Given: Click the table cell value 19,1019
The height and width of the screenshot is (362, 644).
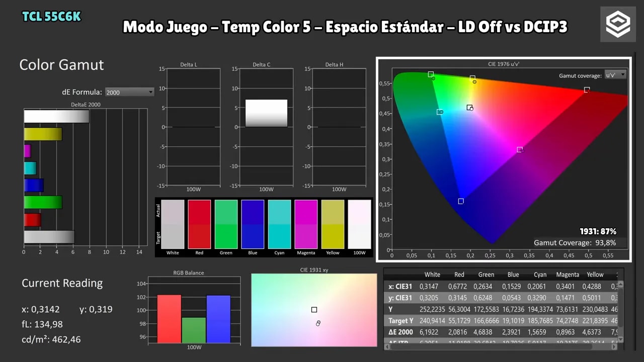Looking at the screenshot, I should [513, 321].
